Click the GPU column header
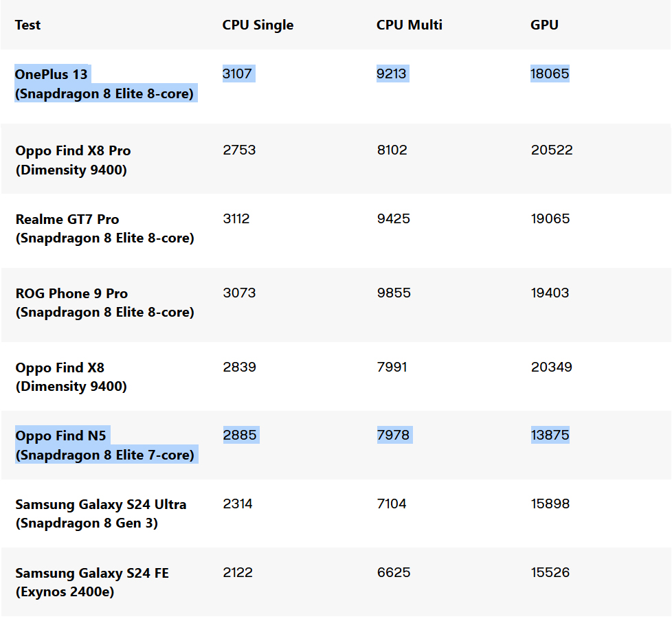The width and height of the screenshot is (672, 621). click(x=544, y=25)
